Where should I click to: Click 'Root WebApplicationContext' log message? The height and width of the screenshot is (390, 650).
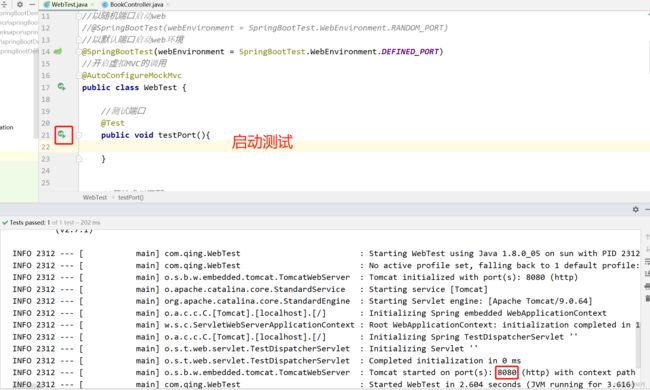(504, 325)
